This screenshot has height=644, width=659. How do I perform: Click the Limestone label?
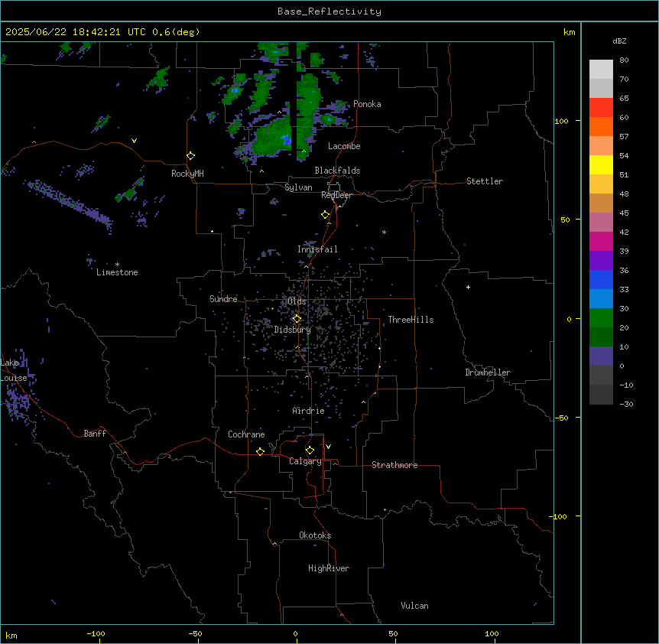[117, 272]
